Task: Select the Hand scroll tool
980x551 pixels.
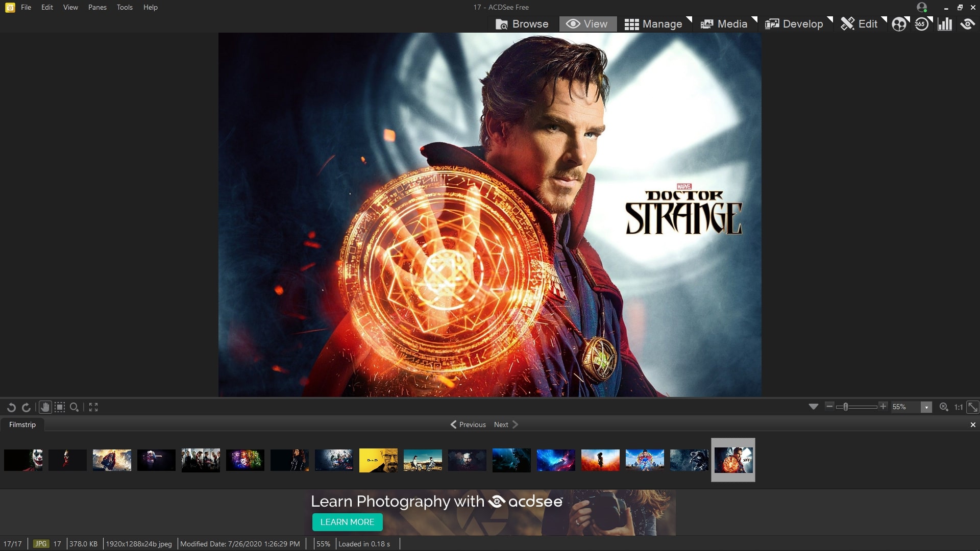Action: pos(45,407)
